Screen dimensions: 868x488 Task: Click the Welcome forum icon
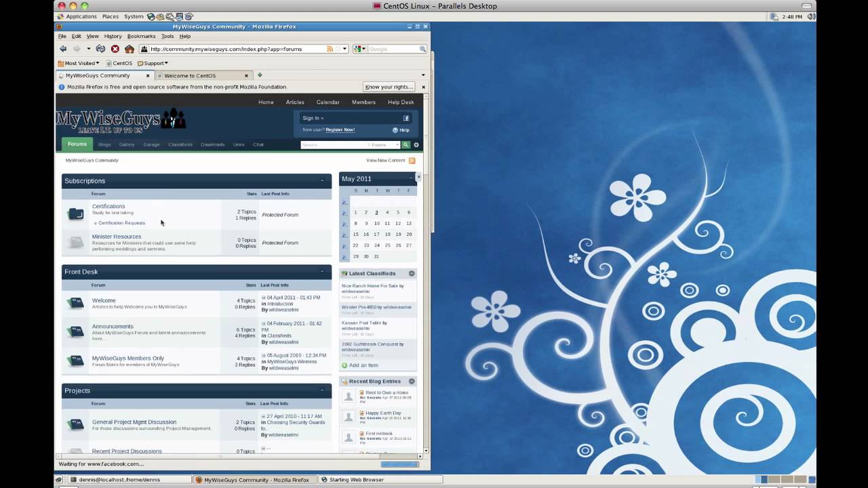pos(75,303)
